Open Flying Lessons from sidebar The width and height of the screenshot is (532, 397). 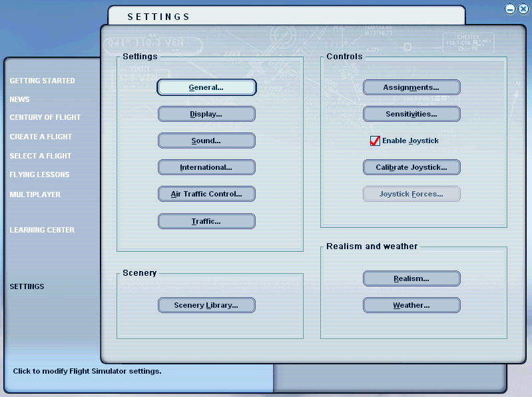[39, 175]
